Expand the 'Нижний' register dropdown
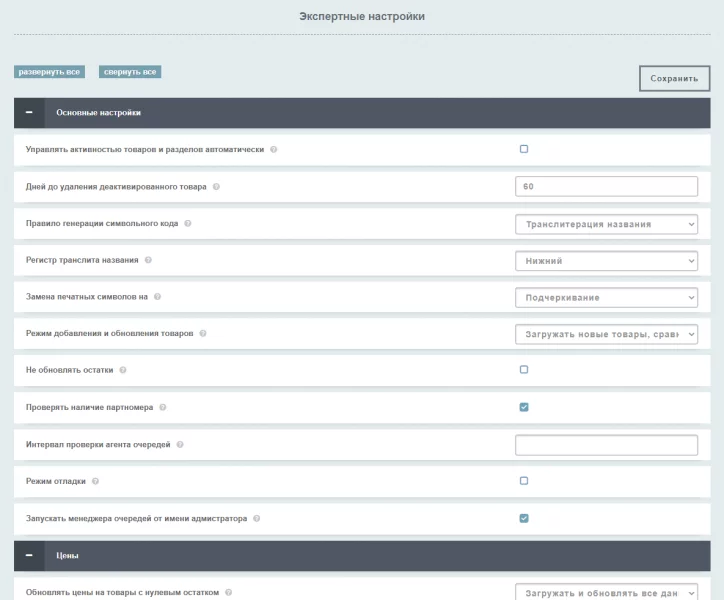The image size is (724, 600). pos(606,261)
